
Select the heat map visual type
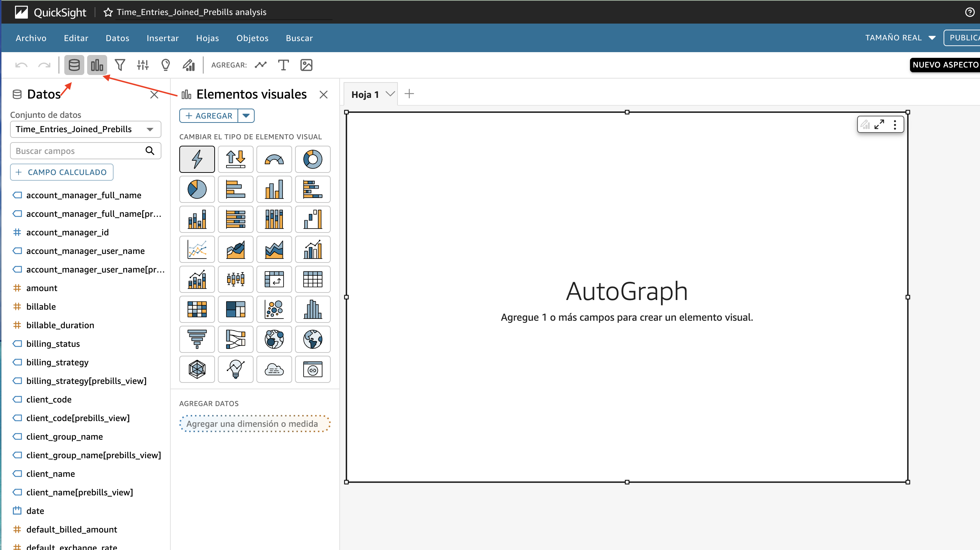[x=197, y=309]
